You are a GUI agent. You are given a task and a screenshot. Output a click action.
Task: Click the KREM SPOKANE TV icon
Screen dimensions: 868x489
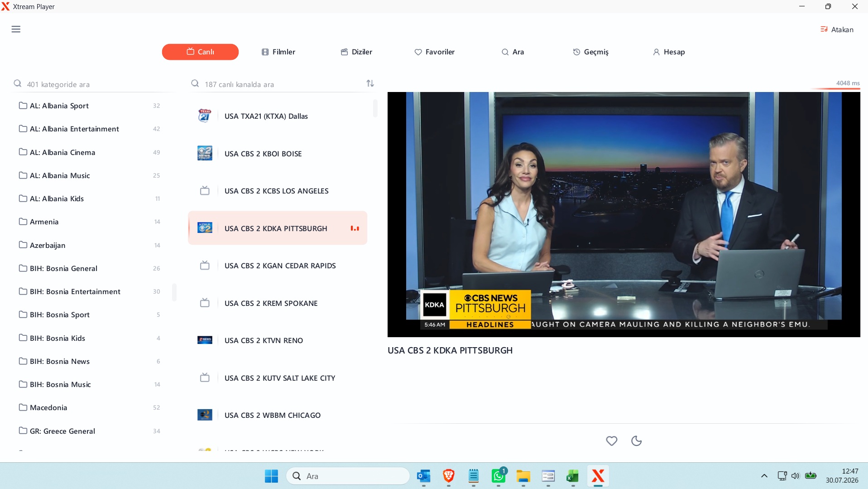[205, 303]
